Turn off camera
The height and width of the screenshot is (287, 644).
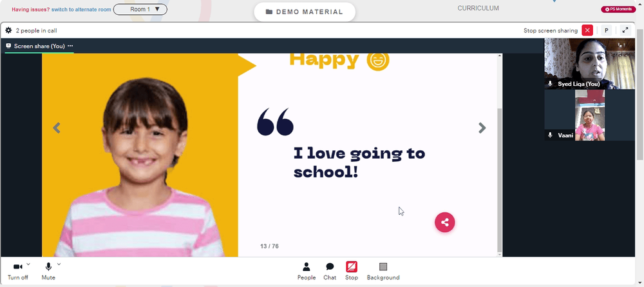(17, 272)
